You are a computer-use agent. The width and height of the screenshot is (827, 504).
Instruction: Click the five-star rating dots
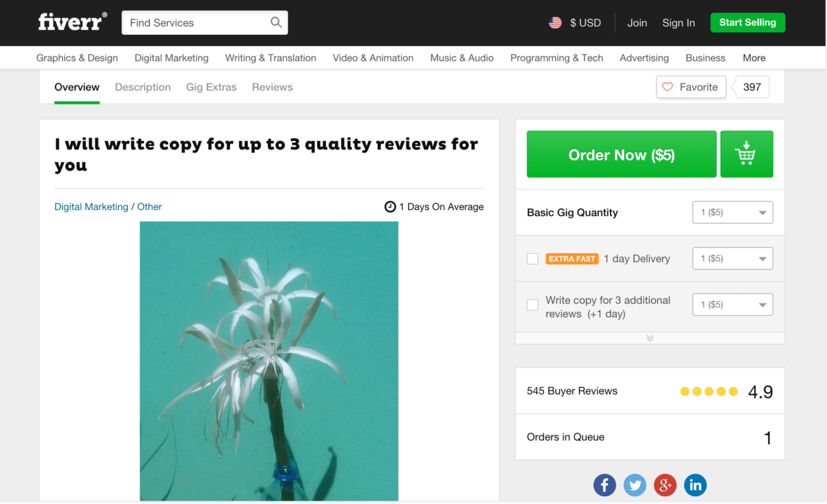click(709, 391)
